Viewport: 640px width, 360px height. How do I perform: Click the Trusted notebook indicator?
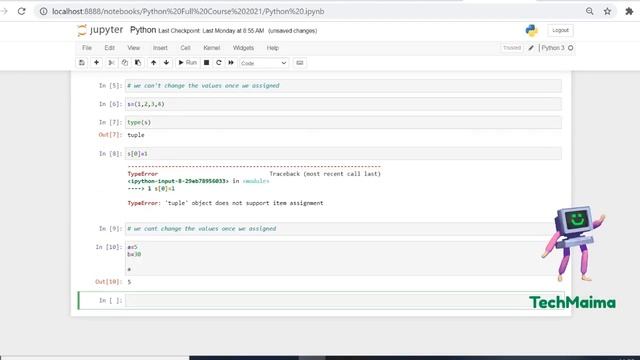tap(512, 48)
